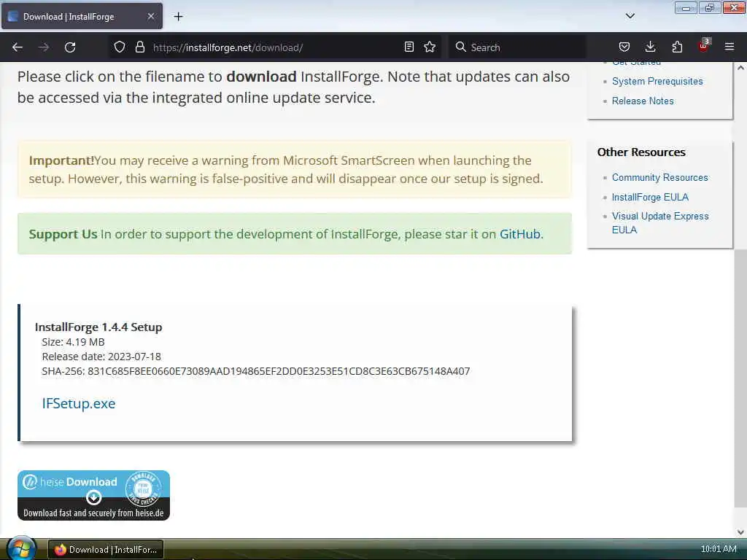Open the Firefox downloads panel
747x560 pixels.
point(650,47)
